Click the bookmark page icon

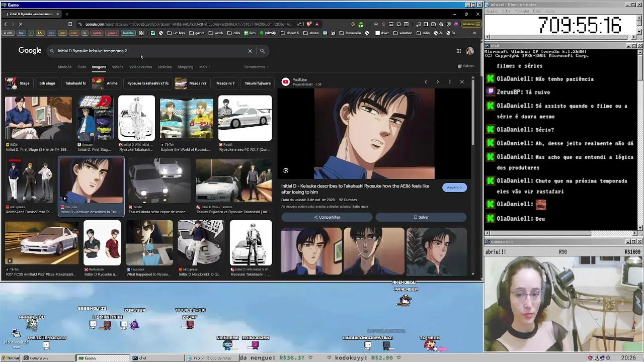point(70,24)
